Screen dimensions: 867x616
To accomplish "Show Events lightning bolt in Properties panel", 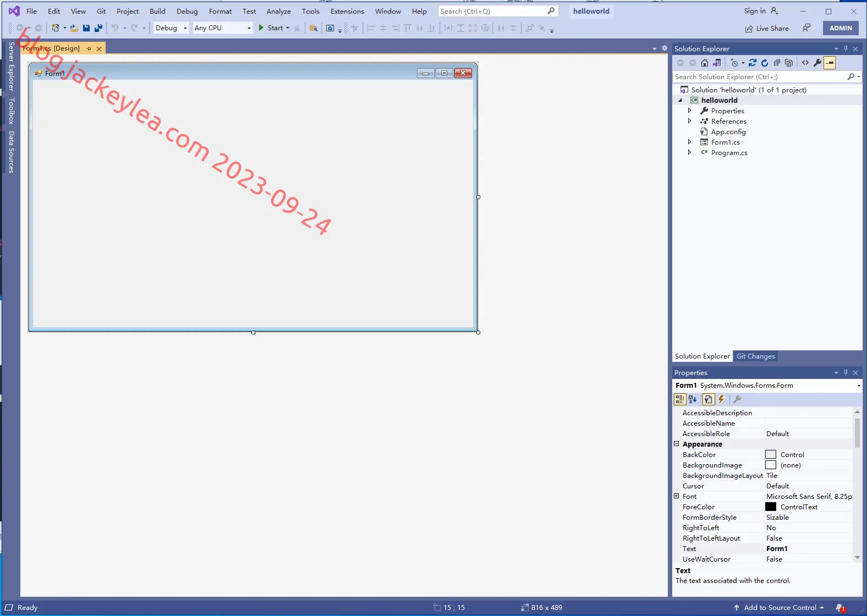I will [x=722, y=399].
